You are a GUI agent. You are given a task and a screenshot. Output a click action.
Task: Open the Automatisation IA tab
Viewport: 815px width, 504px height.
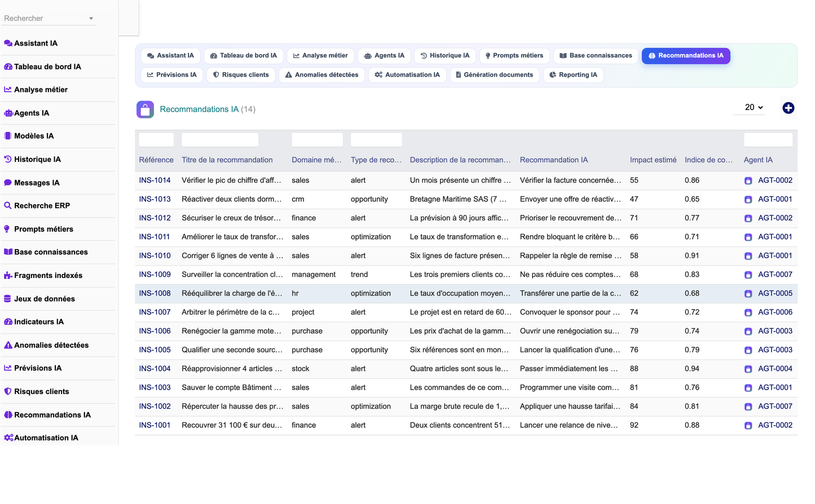(x=407, y=75)
